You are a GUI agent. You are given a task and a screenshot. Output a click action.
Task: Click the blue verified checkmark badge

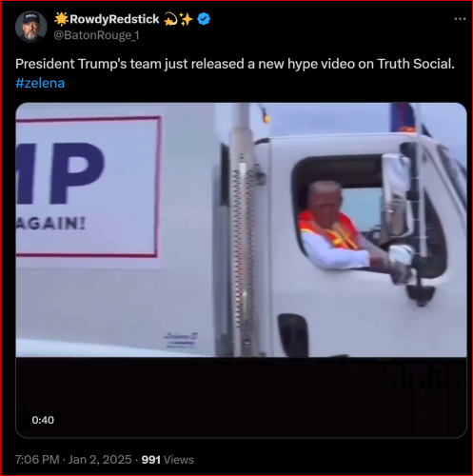(204, 19)
